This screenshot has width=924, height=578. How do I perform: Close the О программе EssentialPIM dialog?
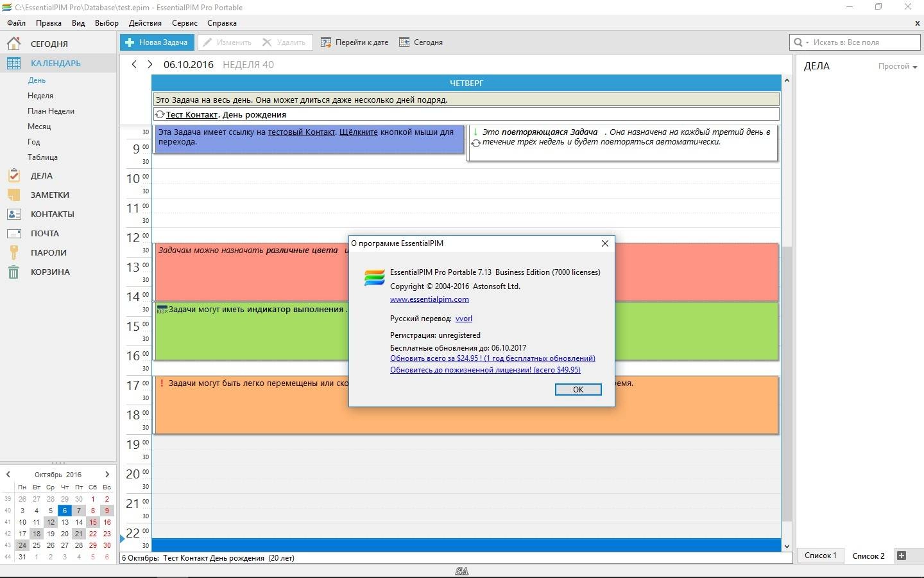pos(604,243)
